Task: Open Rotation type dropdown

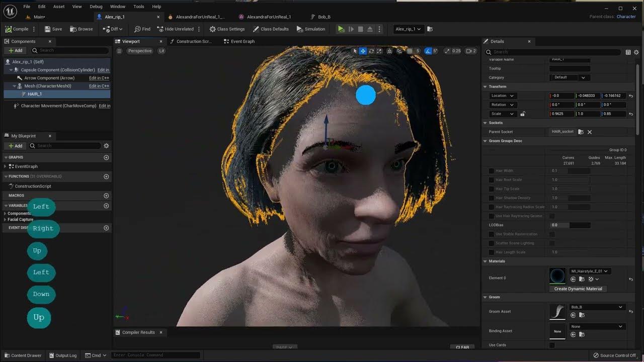Action: point(503,105)
